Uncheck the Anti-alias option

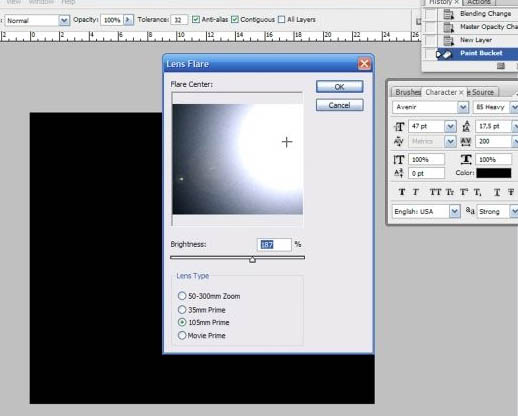pyautogui.click(x=196, y=20)
